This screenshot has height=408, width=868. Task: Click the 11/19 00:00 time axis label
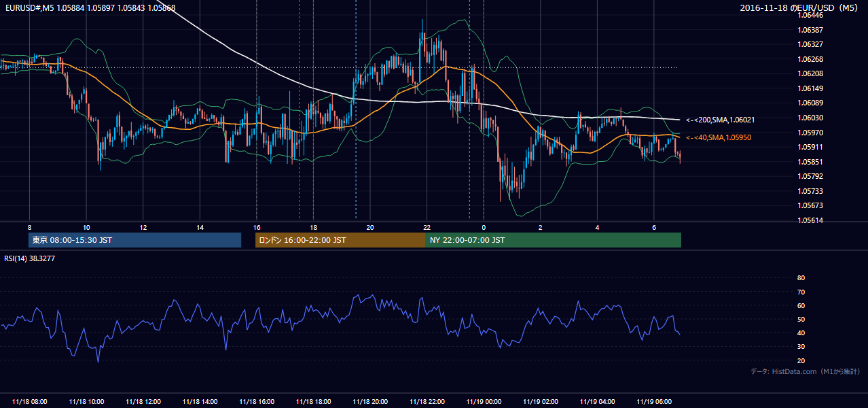pyautogui.click(x=484, y=401)
